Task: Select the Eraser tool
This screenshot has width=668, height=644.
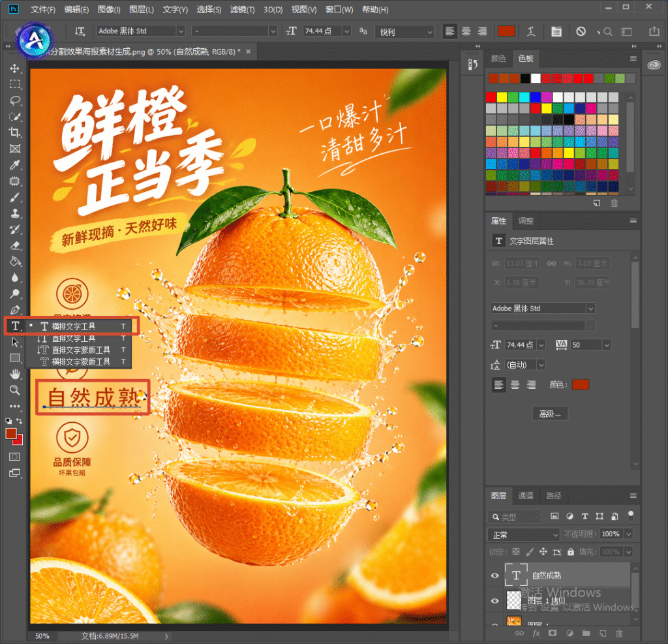Action: click(x=15, y=245)
